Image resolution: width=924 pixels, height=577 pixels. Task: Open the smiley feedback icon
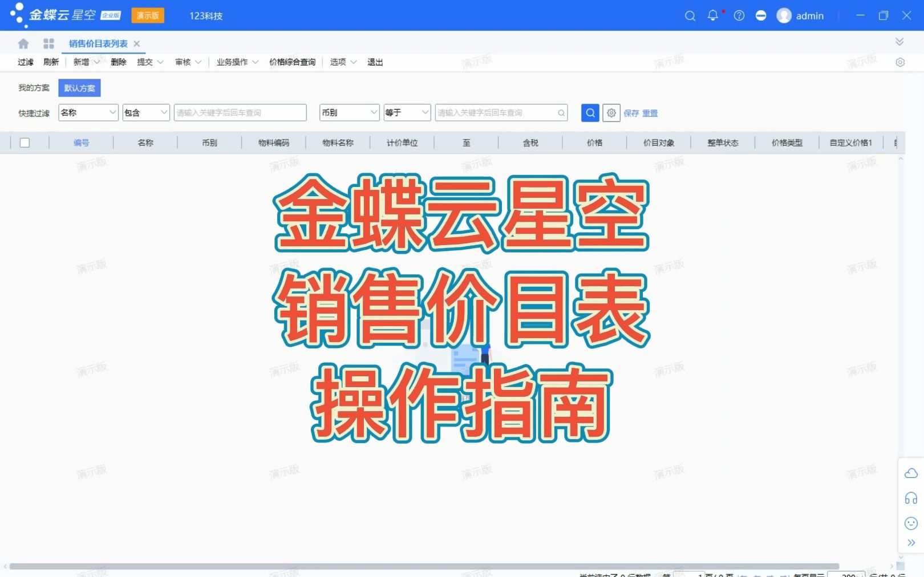pos(911,523)
